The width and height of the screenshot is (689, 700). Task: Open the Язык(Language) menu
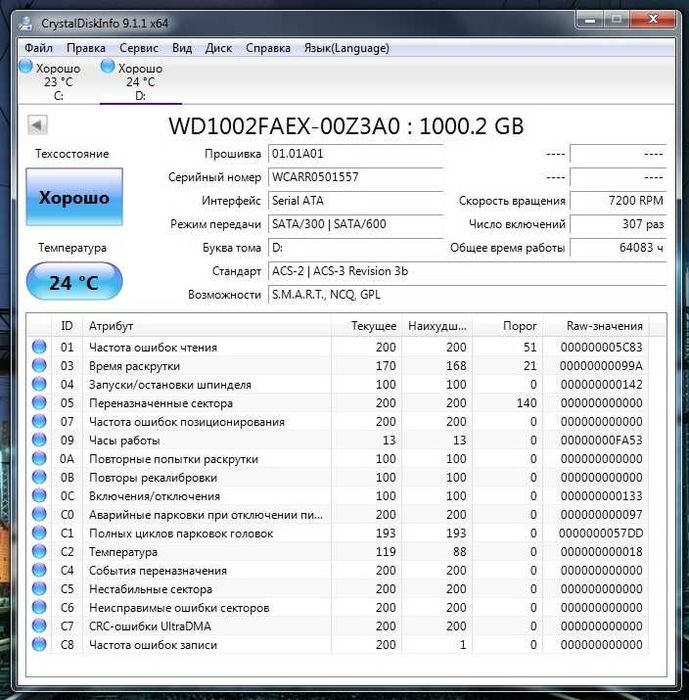347,48
